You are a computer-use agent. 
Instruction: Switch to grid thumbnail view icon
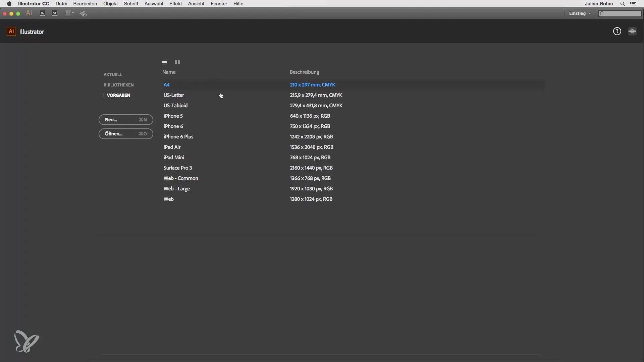click(x=177, y=62)
